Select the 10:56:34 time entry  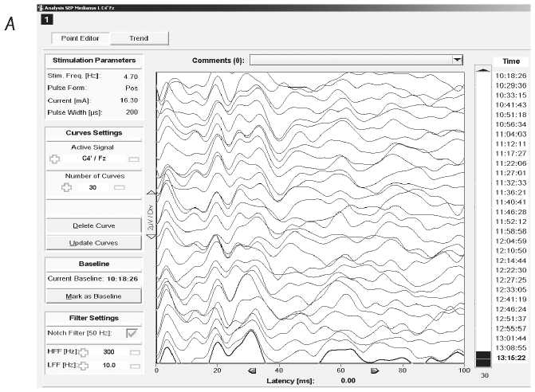(x=511, y=124)
